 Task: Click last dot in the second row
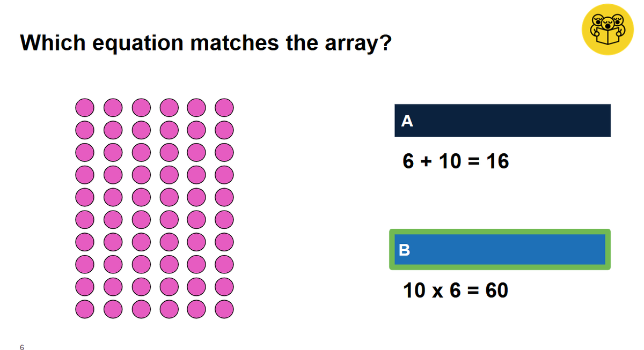[x=224, y=130]
